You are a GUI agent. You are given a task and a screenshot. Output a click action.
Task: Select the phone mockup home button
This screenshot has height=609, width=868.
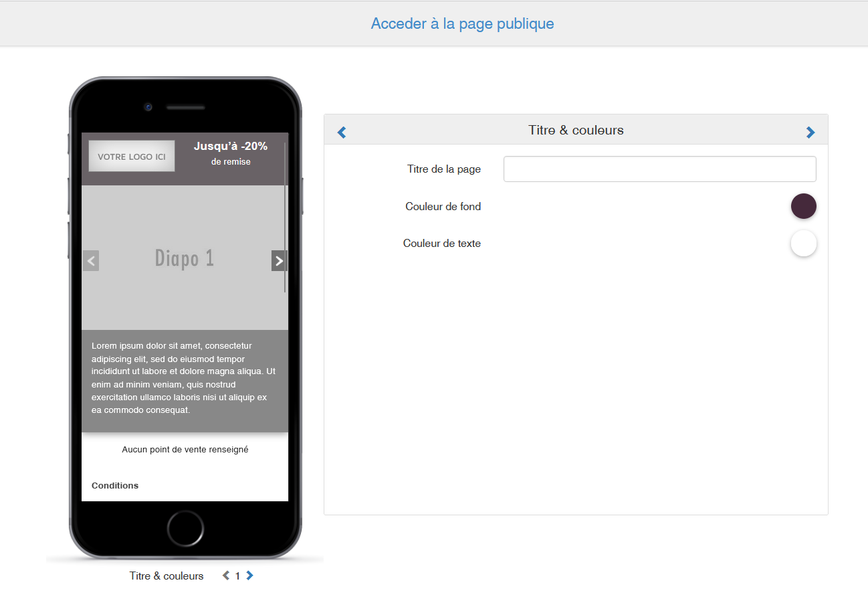(x=185, y=528)
